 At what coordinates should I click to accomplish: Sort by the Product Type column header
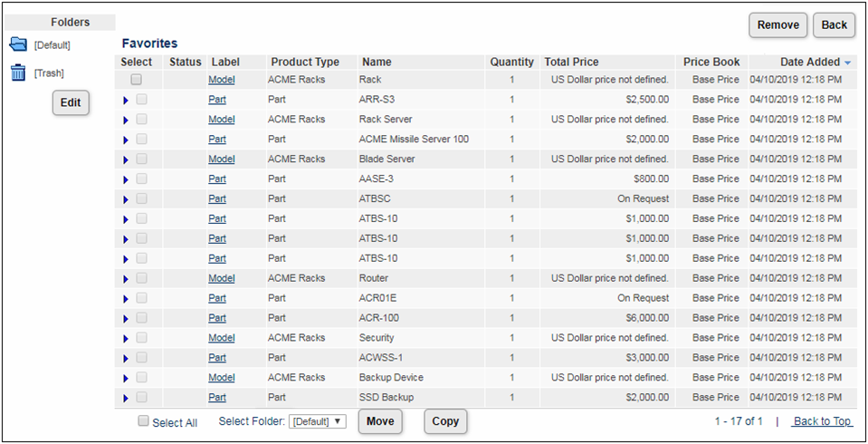pyautogui.click(x=304, y=63)
